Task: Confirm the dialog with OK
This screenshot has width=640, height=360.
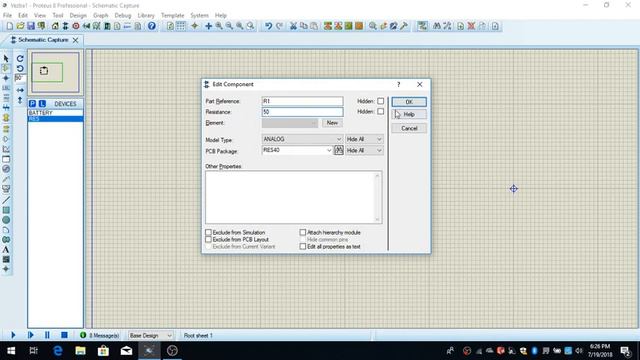Action: (409, 102)
